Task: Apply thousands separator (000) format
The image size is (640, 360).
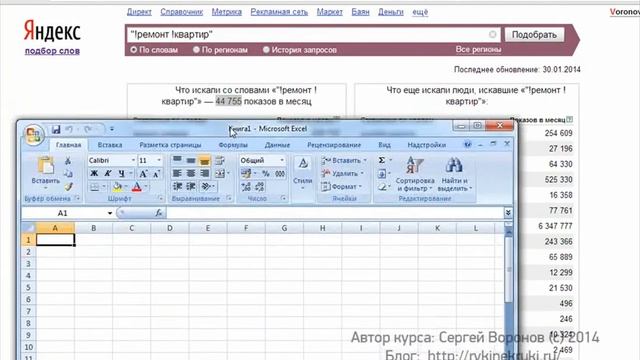Action: click(280, 173)
